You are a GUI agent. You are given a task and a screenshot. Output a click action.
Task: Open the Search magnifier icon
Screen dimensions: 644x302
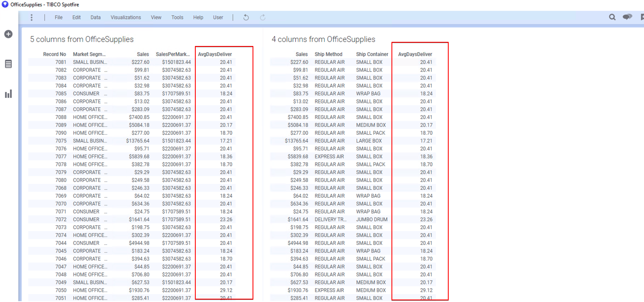[612, 17]
